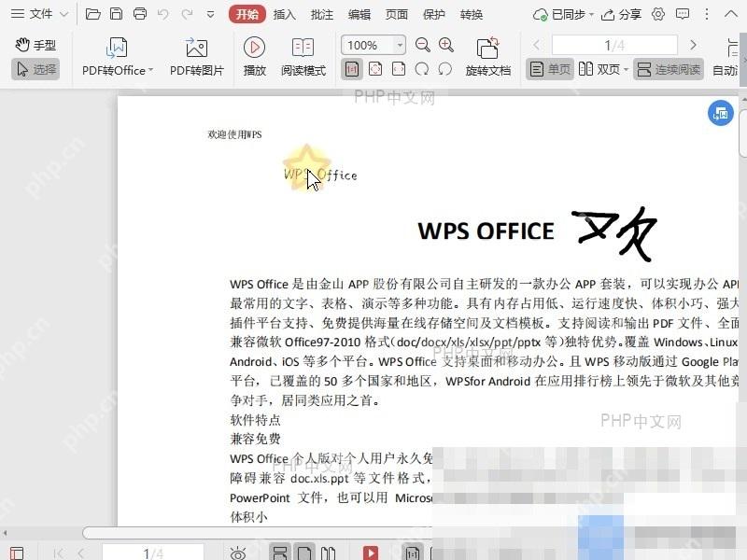Click the undo arrow icon
This screenshot has height=560, width=747.
[x=162, y=14]
